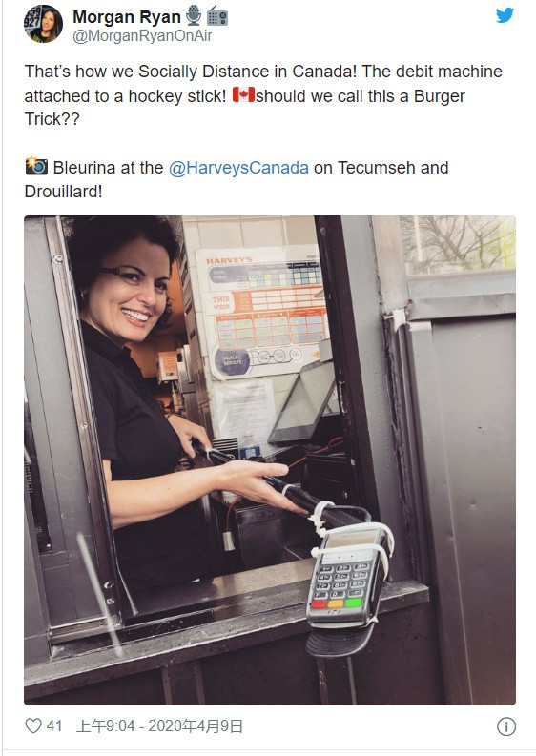Open the attached drive-thru photo
Viewport: 536px width, 756px height.
pos(270,460)
